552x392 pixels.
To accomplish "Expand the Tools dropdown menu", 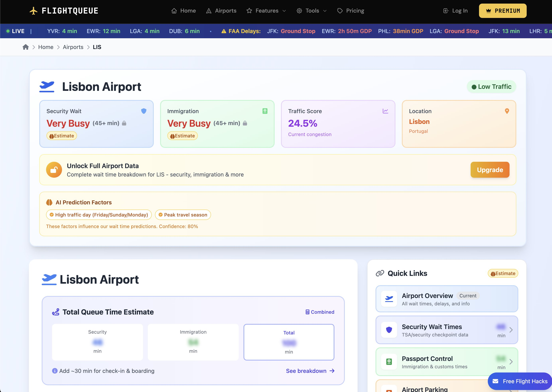I will tap(311, 11).
